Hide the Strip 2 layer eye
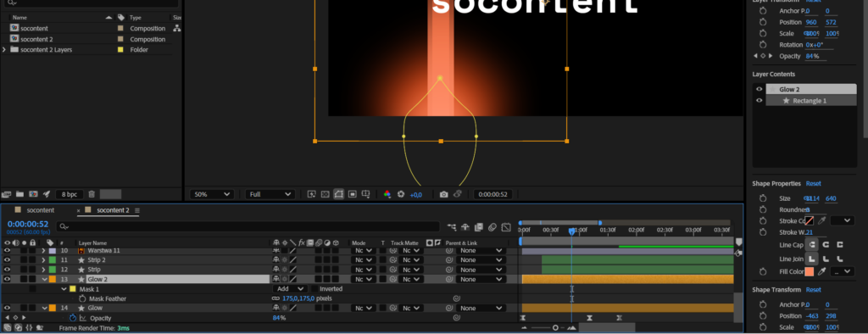 point(7,259)
